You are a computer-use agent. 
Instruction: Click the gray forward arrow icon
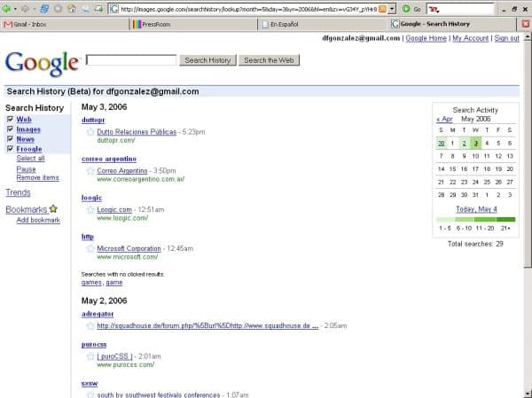25,9
